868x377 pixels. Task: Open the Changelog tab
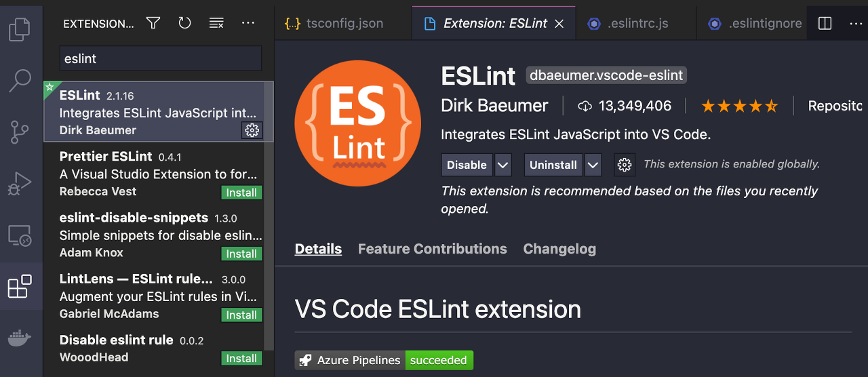coord(559,249)
